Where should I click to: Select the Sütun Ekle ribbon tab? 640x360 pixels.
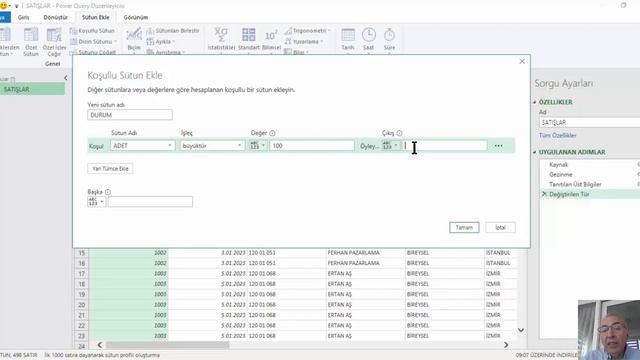[x=96, y=18]
